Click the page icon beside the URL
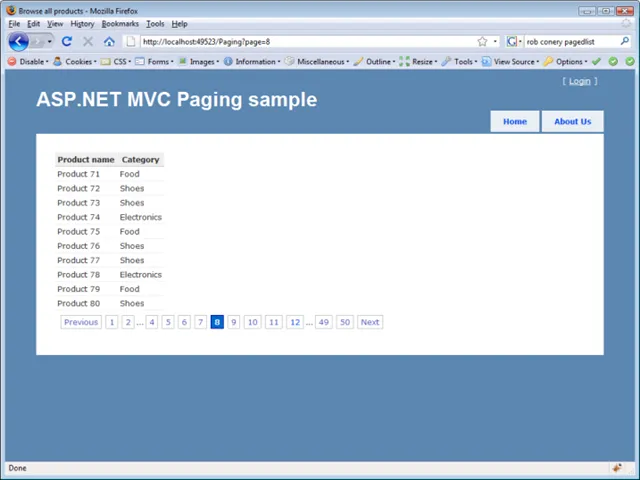This screenshot has width=640, height=480. pos(131,41)
